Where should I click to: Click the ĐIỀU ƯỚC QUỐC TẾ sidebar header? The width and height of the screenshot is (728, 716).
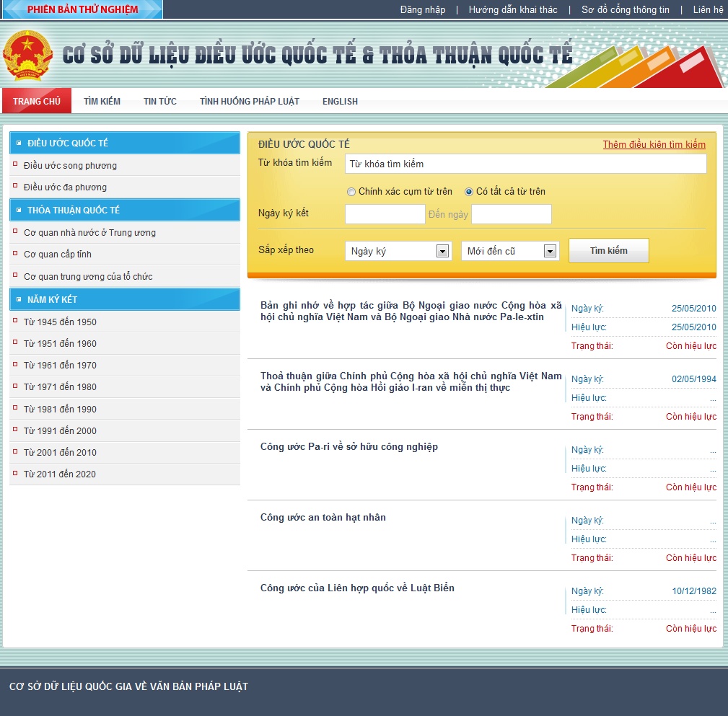124,143
